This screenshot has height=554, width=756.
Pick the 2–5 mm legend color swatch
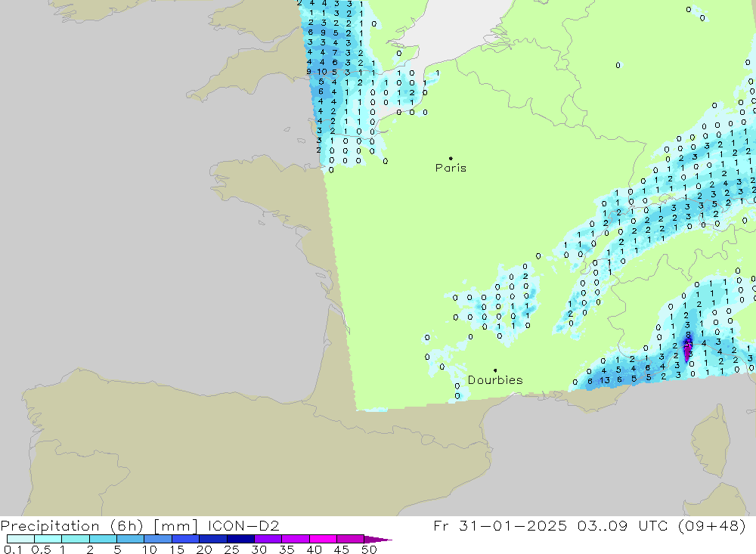pyautogui.click(x=103, y=539)
